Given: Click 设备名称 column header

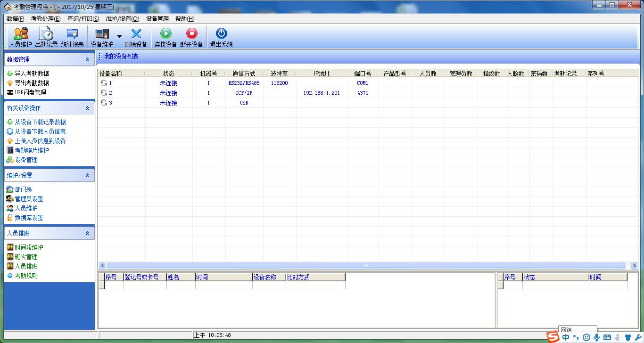Looking at the screenshot, I should 121,73.
